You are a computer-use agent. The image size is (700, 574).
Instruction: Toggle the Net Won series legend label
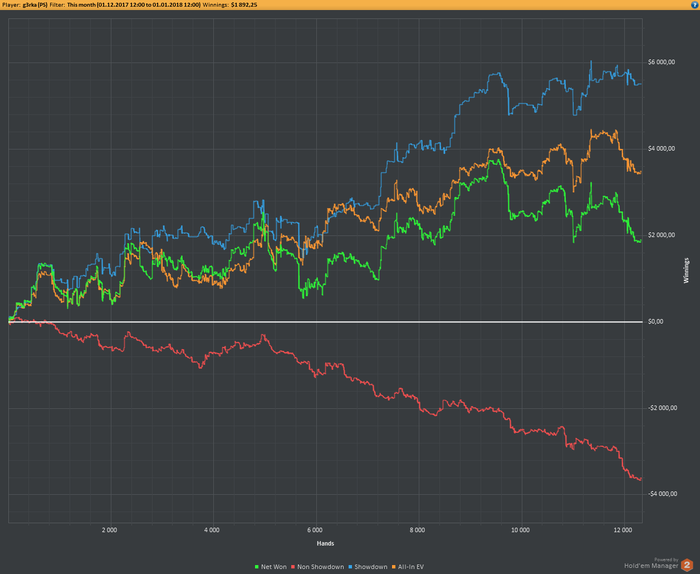tap(274, 567)
